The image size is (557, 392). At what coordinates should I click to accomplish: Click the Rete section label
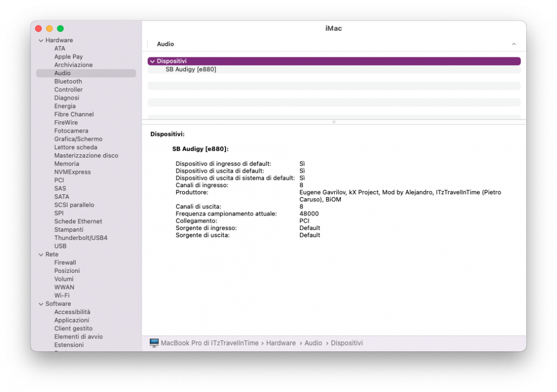coord(52,254)
